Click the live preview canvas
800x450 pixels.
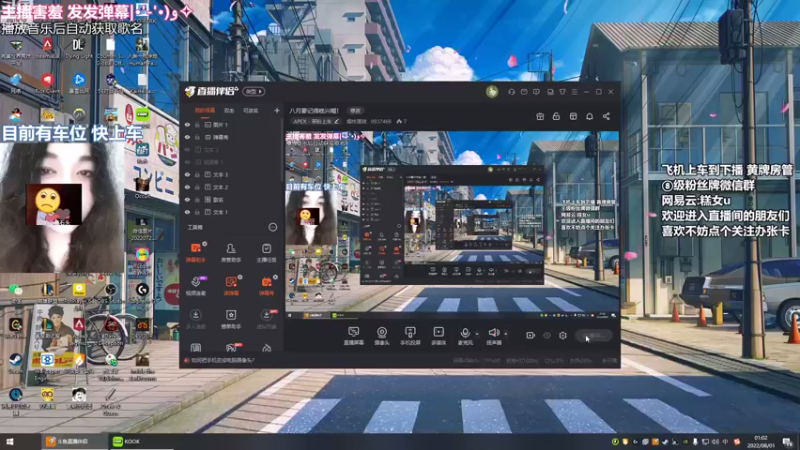(452, 226)
